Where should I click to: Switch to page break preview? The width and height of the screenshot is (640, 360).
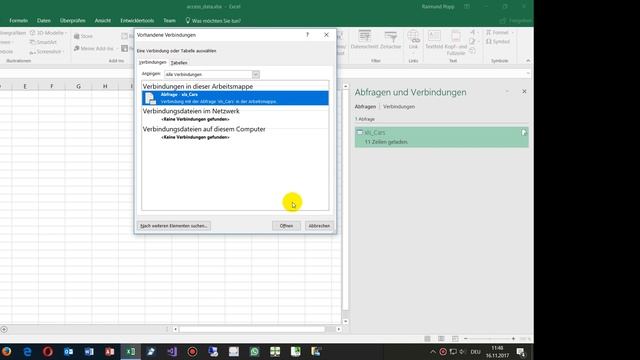click(455, 339)
